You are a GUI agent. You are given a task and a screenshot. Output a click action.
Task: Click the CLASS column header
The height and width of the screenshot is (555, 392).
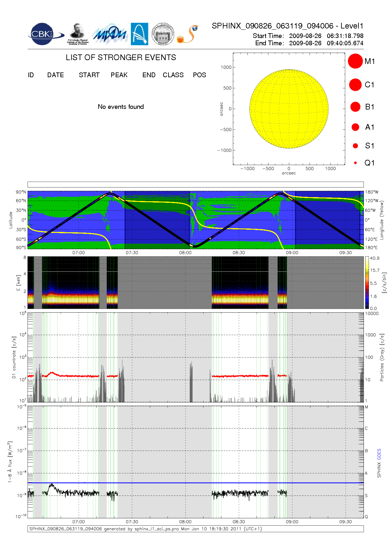[x=173, y=75]
